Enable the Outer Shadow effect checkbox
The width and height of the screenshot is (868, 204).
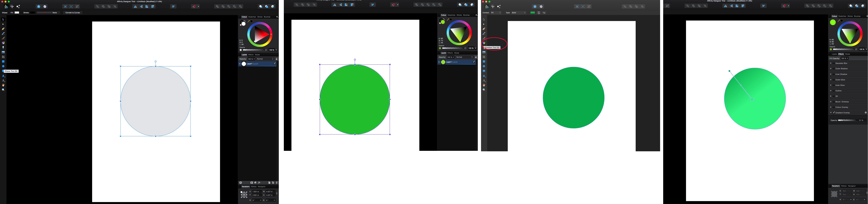[x=834, y=69]
